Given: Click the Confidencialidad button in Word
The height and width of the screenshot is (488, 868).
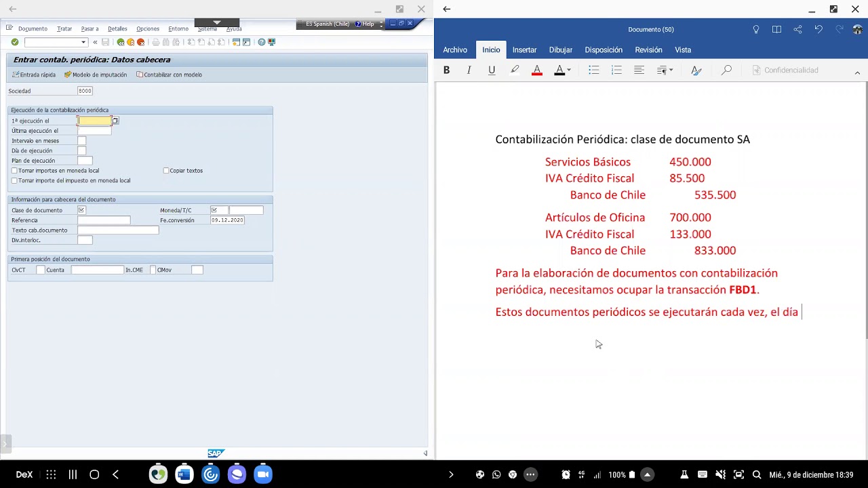Looking at the screenshot, I should pyautogui.click(x=785, y=70).
